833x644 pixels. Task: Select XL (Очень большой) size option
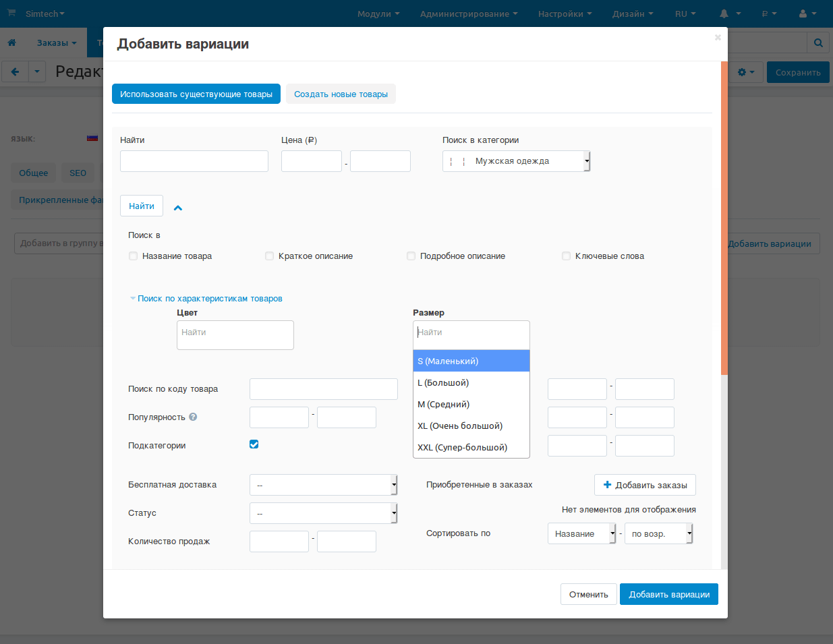coord(460,426)
